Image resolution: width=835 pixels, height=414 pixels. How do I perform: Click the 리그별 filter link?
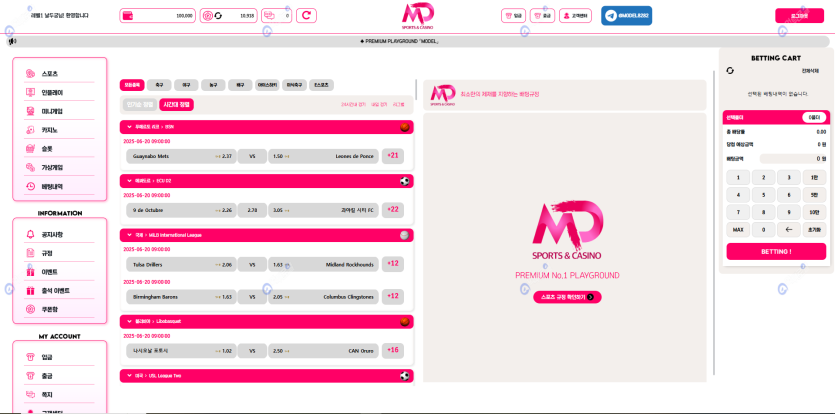coord(398,105)
